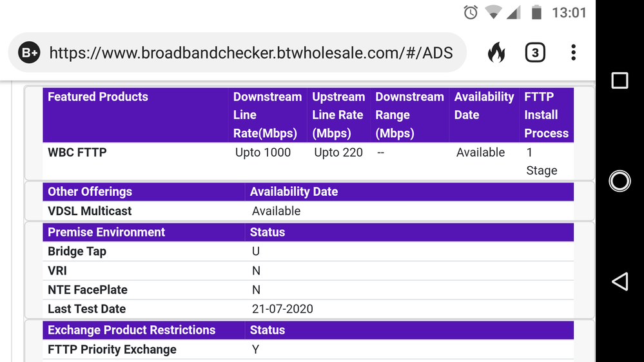
Task: Open the browser three-dot overflow menu
Action: click(573, 53)
